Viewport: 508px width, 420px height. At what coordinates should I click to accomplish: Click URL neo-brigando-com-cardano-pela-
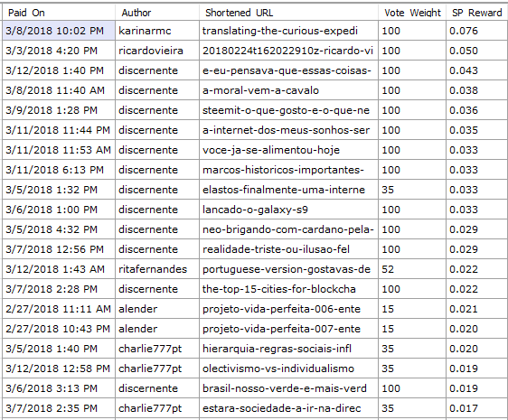288,229
